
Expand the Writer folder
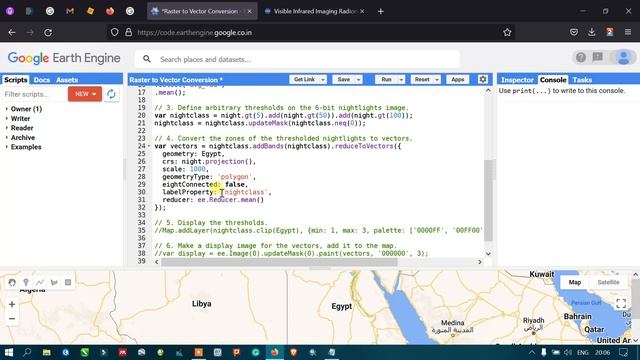(7, 118)
